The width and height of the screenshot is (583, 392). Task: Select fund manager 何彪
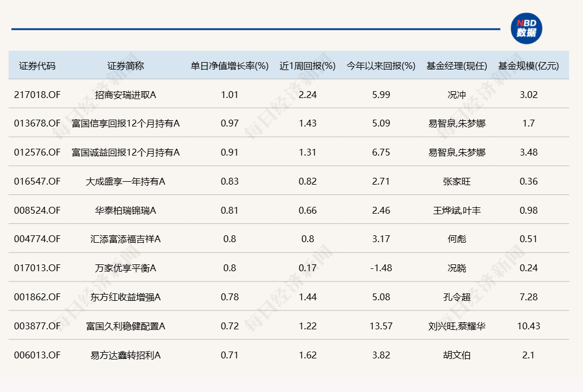click(456, 239)
